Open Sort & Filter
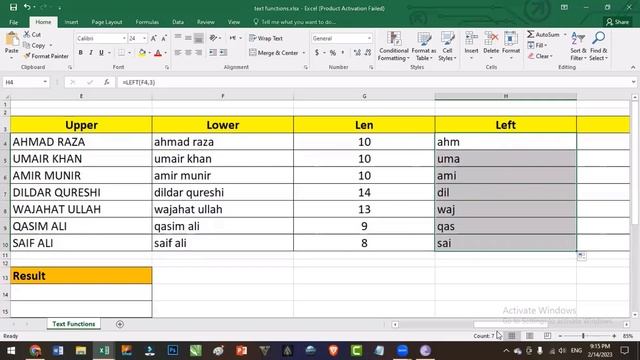The image size is (640, 360). coord(578,46)
